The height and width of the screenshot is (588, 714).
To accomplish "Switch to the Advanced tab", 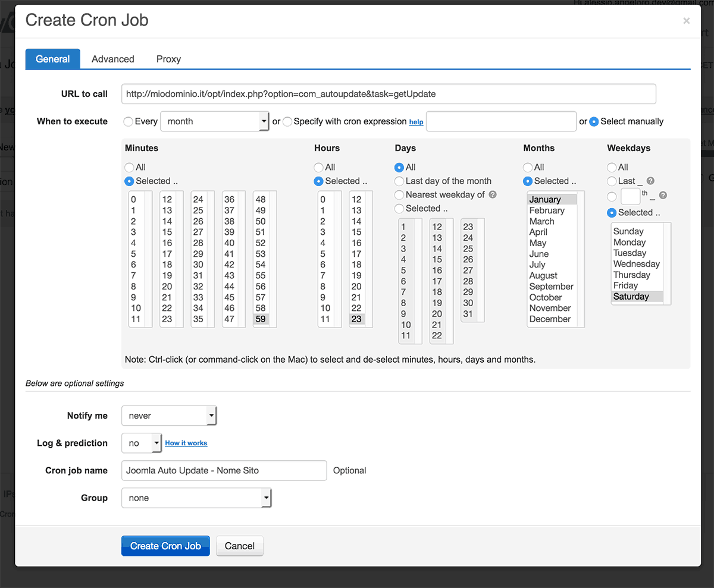I will click(x=113, y=59).
